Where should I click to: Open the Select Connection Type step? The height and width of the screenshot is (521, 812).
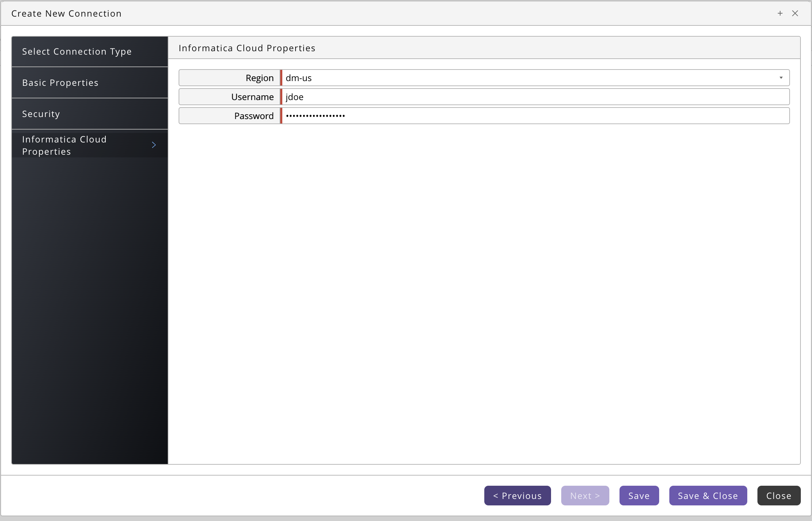[90, 52]
